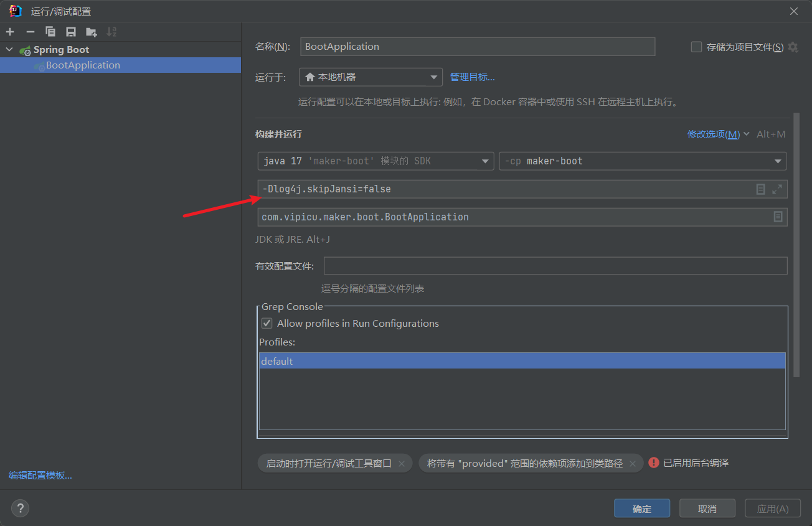
Task: Open the main class browse icon
Action: [x=778, y=217]
